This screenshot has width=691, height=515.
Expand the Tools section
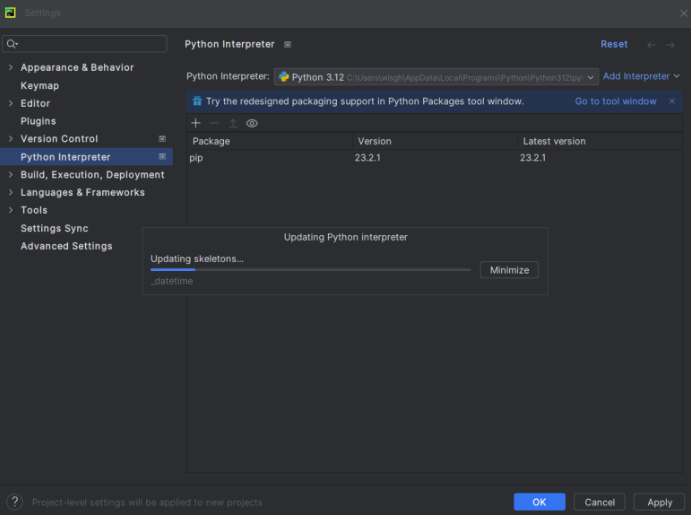pyautogui.click(x=11, y=210)
